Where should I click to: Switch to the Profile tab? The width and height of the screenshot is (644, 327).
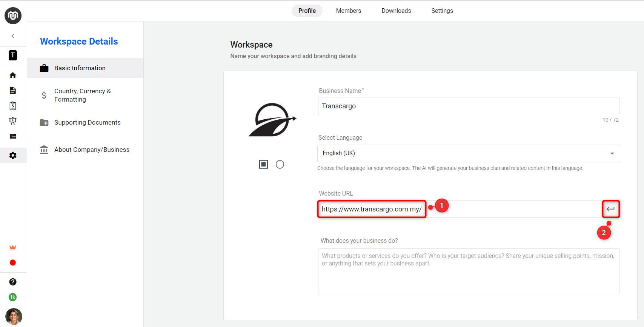click(307, 11)
